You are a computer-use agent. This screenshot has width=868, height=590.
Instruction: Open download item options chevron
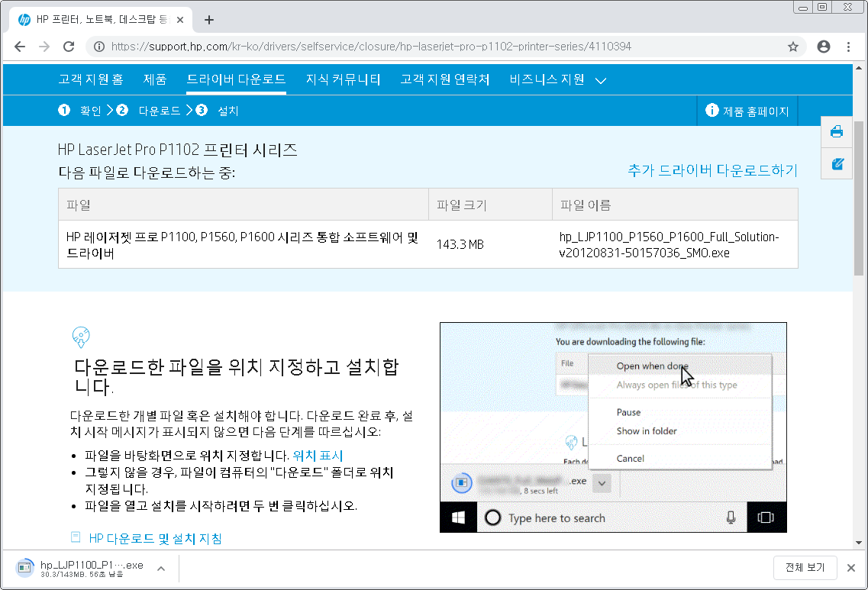(x=161, y=569)
